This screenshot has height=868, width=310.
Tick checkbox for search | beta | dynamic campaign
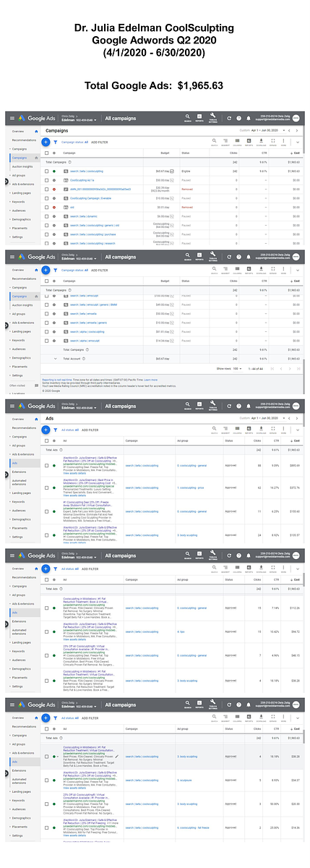[x=47, y=216]
